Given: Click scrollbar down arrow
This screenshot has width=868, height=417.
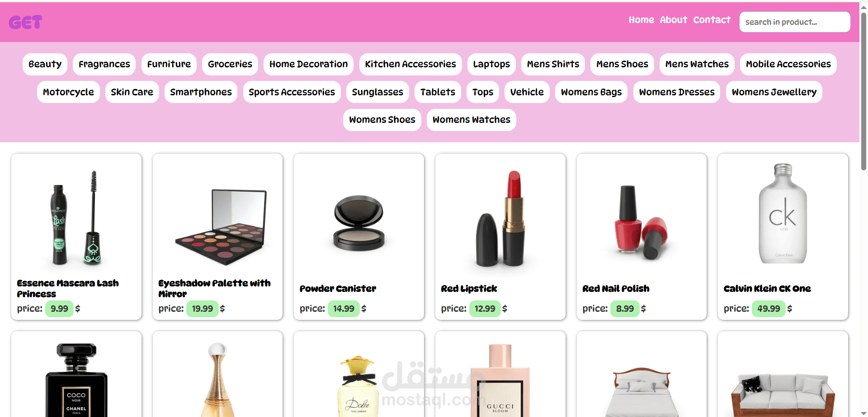Looking at the screenshot, I should (x=863, y=413).
